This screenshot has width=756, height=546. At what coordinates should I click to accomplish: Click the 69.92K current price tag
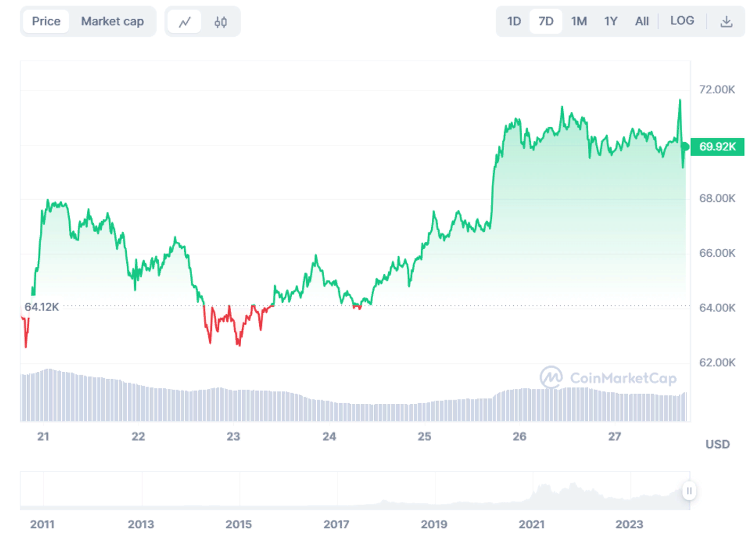coord(717,147)
